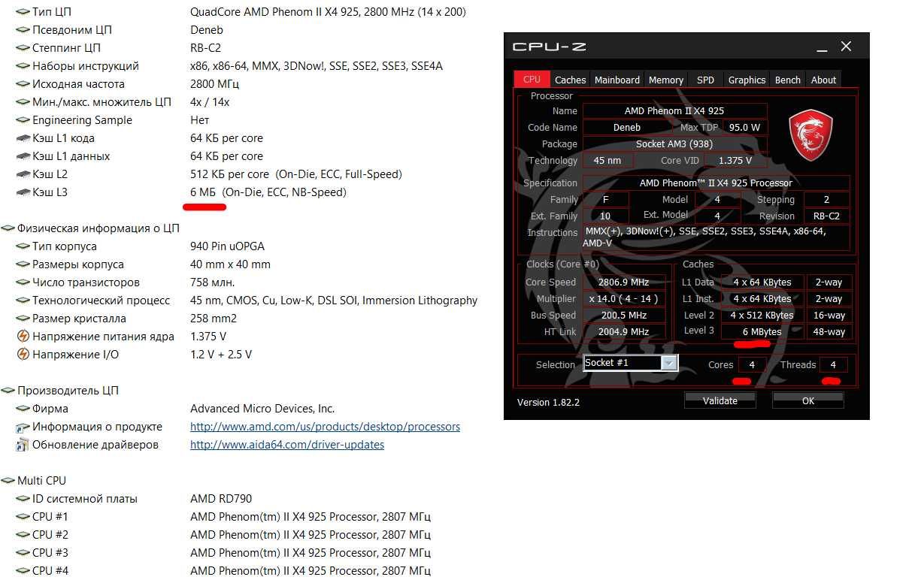
Task: Select the AMD RD790 motherboard ID value
Action: coord(221,499)
